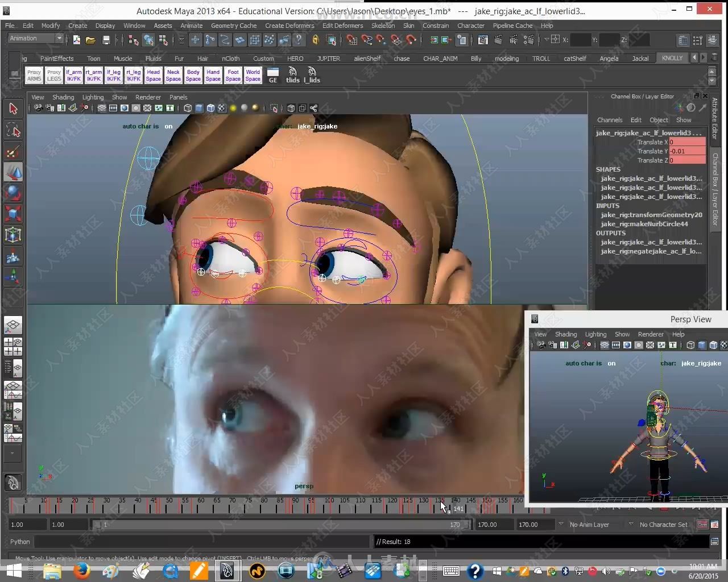The height and width of the screenshot is (582, 728).
Task: Toggle wireframe display in viewport toolbar
Action: pos(188,108)
